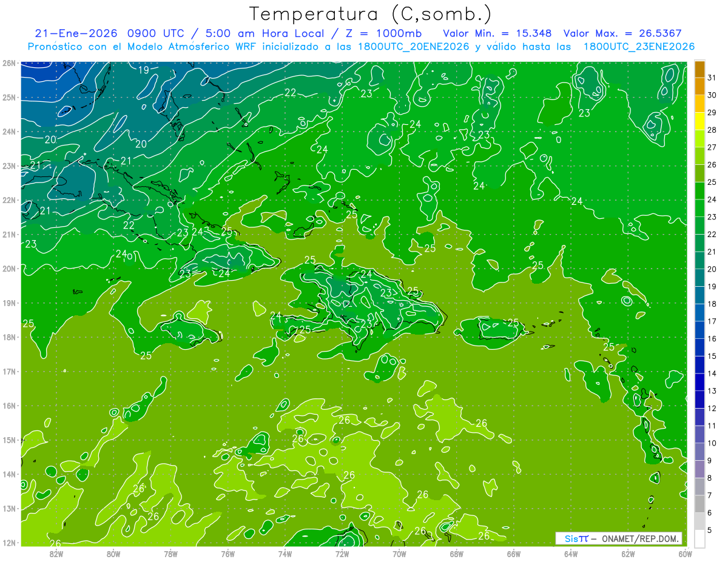Viewport: 728px width, 562px height.
Task: Click the title 'Temperatura (C,somb.)'
Action: pos(371,15)
